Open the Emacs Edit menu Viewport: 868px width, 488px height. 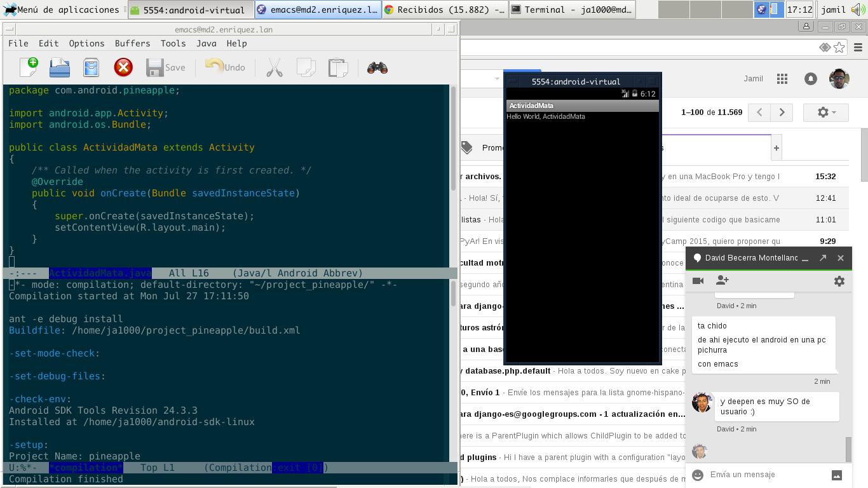click(x=48, y=43)
